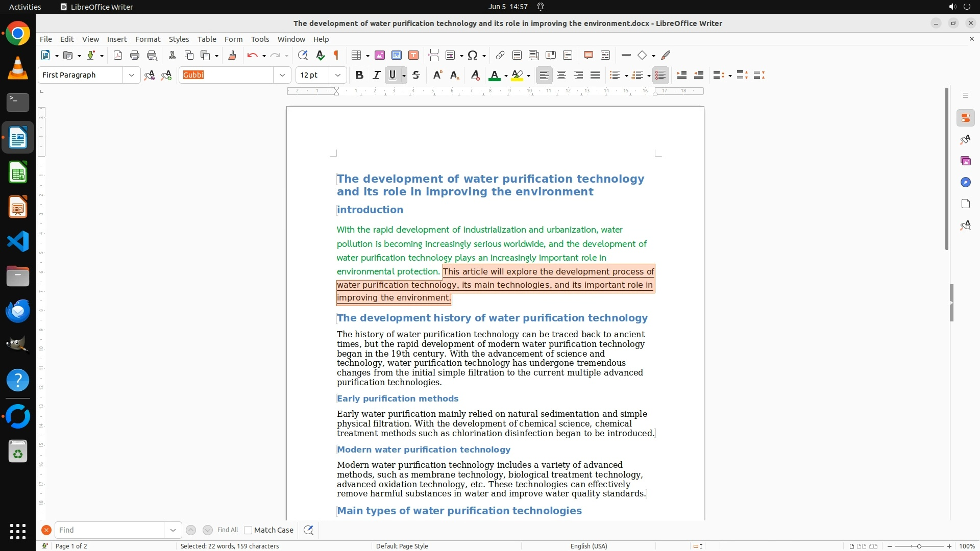Screen dimensions: 980x551
Task: Click the zoom slider in status bar
Action: coord(919,546)
